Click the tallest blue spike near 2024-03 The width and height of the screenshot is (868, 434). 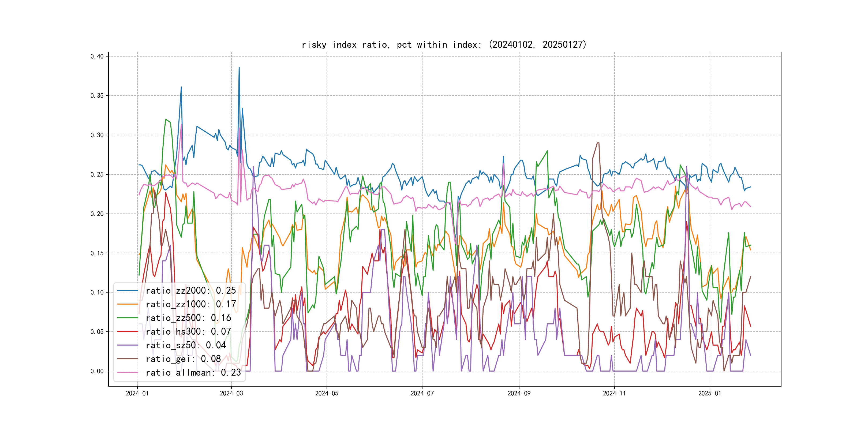[239, 68]
